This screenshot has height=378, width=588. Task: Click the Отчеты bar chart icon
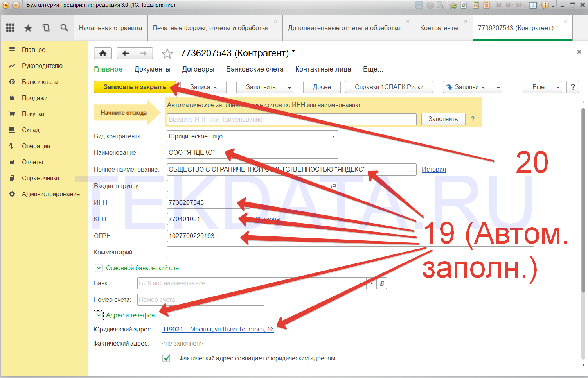12,162
